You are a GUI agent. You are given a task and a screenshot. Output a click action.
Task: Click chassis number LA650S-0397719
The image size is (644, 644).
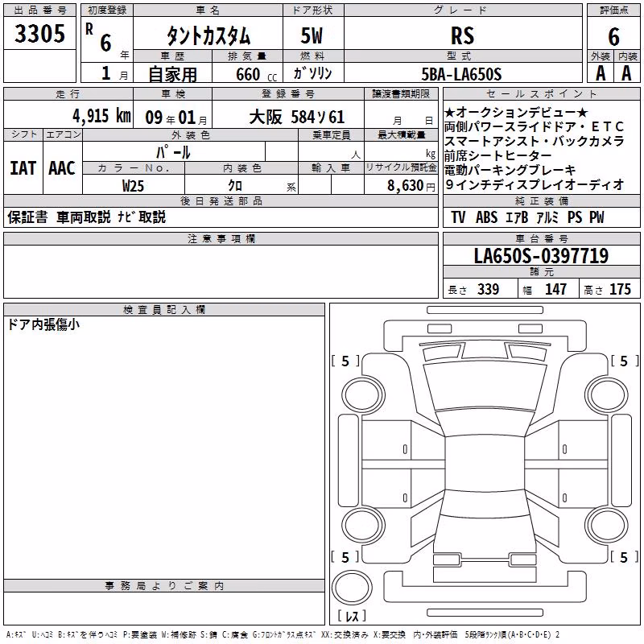click(x=541, y=256)
